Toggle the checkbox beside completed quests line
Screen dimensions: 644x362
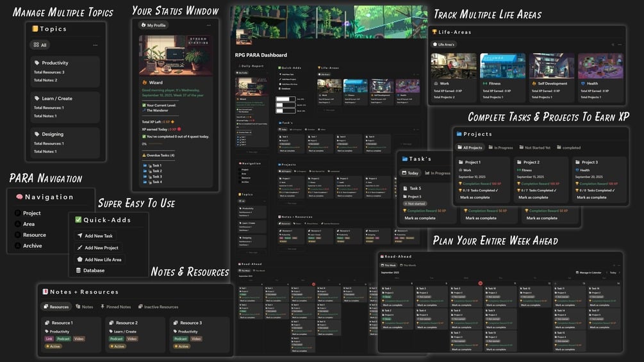point(144,136)
